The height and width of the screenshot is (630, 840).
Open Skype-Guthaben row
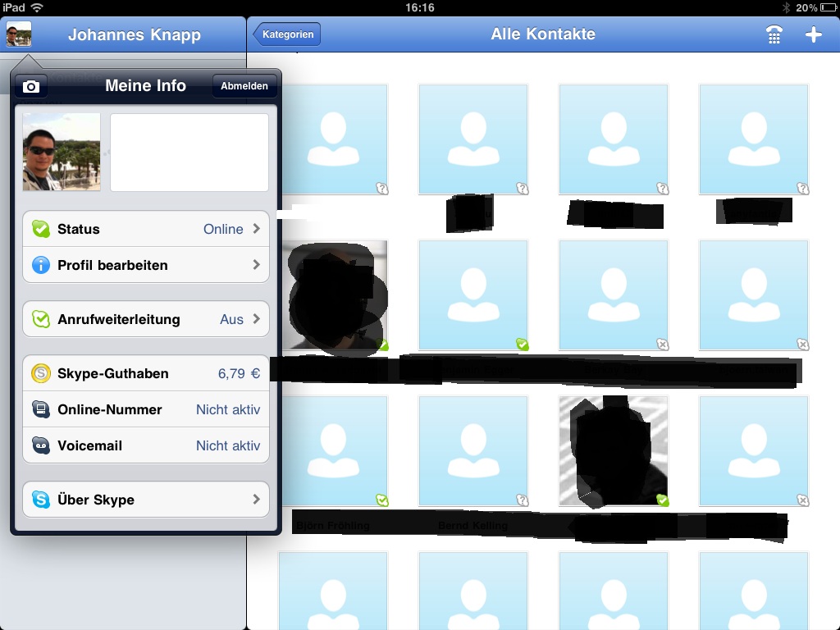(146, 373)
